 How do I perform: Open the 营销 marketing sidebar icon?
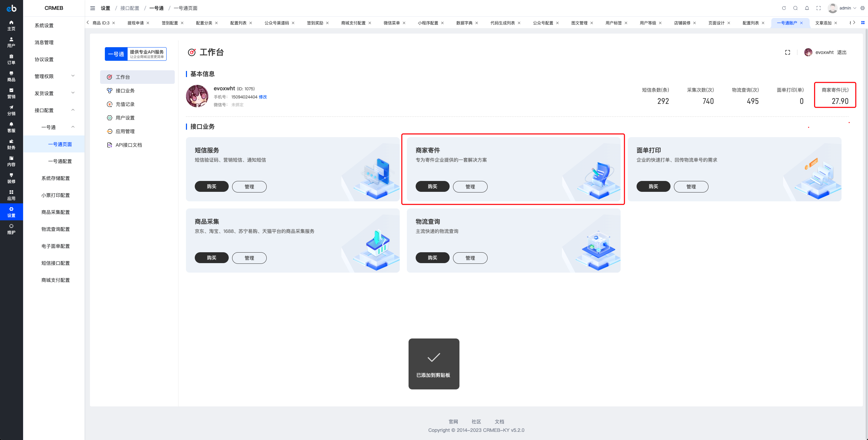(x=11, y=93)
